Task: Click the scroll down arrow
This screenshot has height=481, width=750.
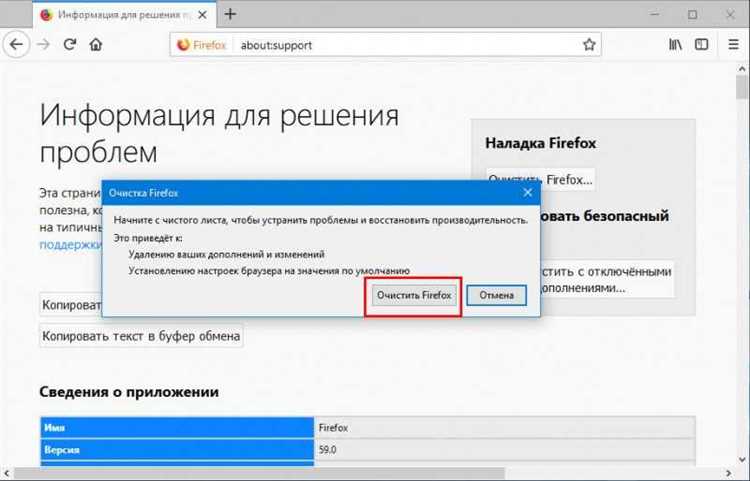Action: (x=742, y=460)
